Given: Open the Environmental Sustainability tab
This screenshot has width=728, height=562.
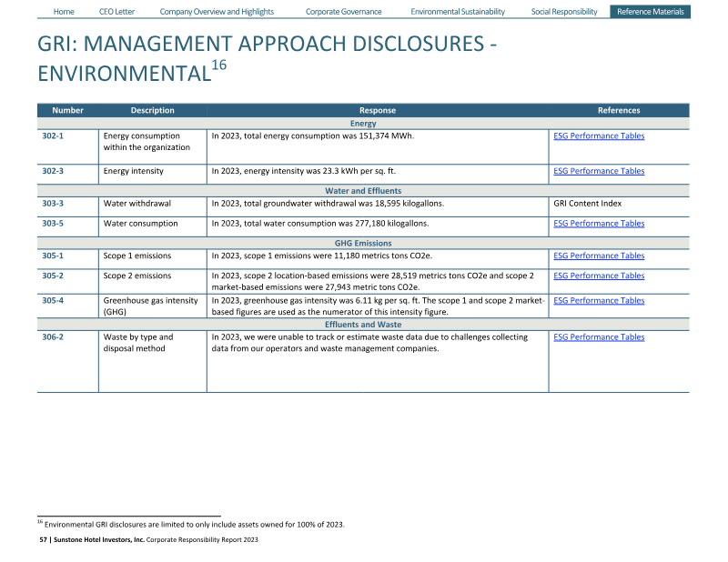Looking at the screenshot, I should click(x=457, y=12).
